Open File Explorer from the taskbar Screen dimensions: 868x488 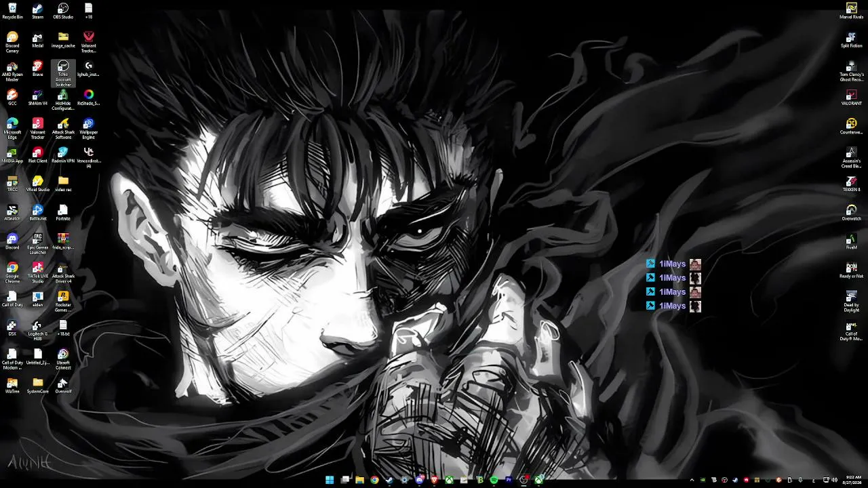point(359,480)
